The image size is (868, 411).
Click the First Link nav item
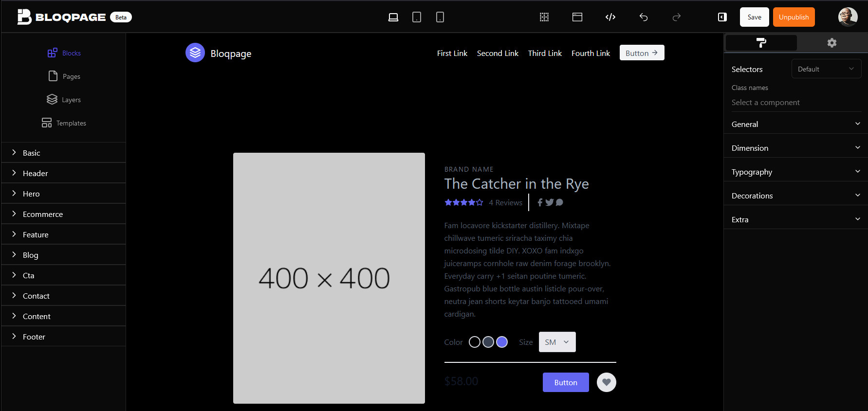click(x=452, y=53)
